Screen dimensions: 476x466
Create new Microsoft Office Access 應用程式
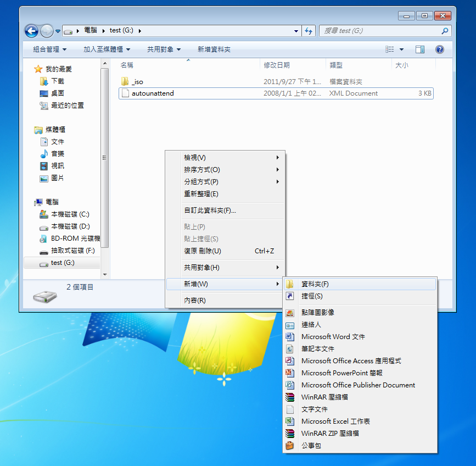pyautogui.click(x=360, y=361)
